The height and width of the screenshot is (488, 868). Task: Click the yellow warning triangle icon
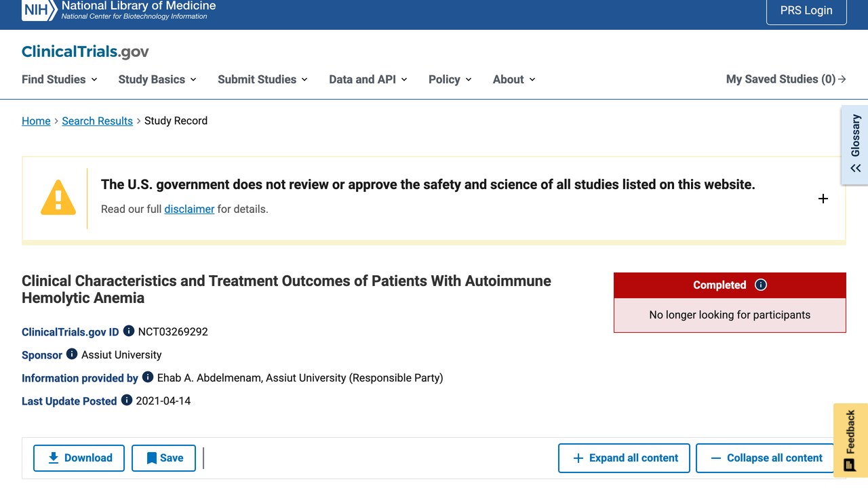[58, 198]
